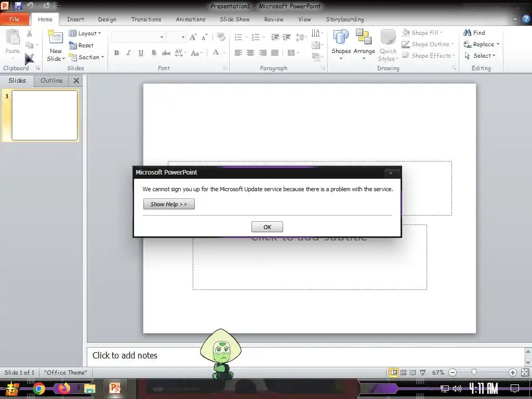Open the Layout dropdown
532x399 pixels.
coord(85,33)
